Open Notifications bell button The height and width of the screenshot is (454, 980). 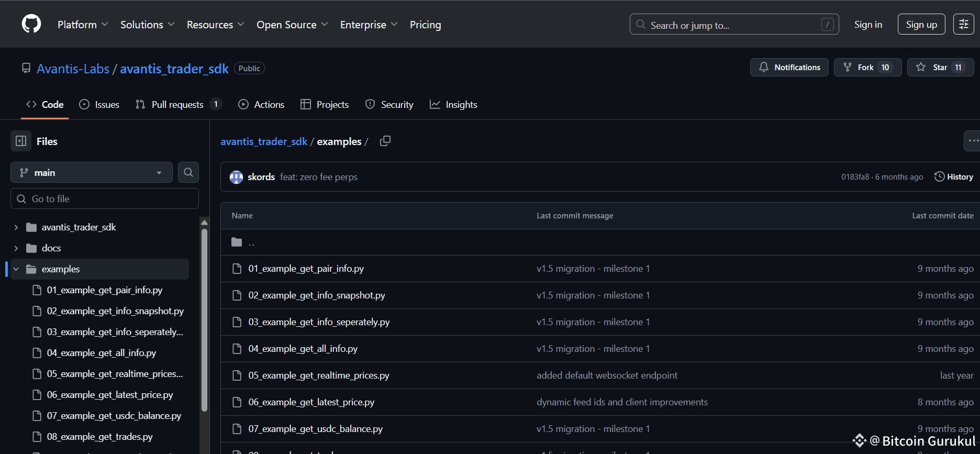point(789,68)
